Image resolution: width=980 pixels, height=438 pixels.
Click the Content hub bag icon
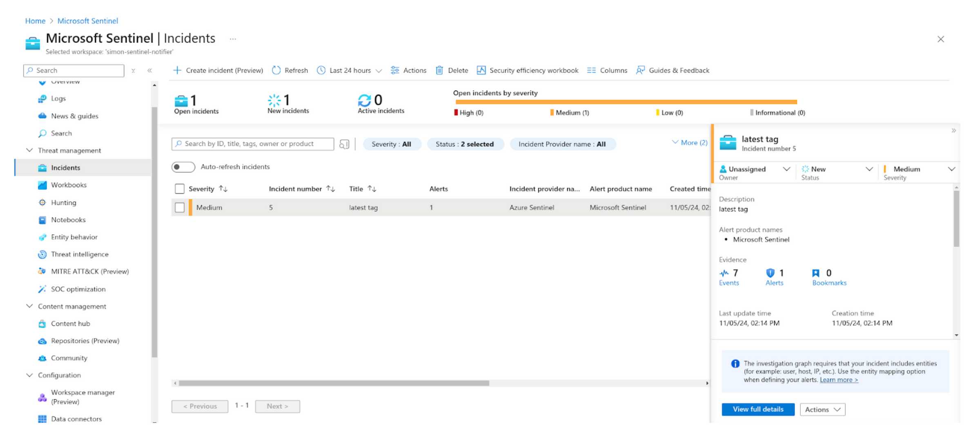point(42,324)
